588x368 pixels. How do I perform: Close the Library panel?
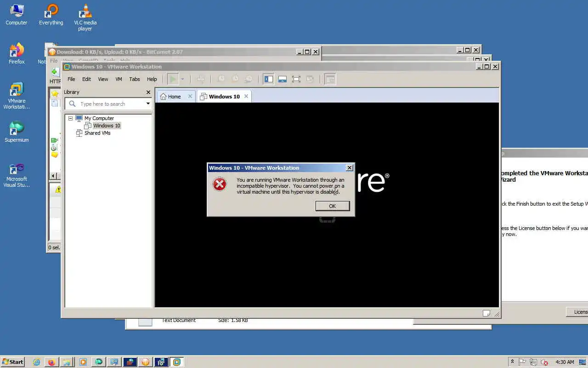click(148, 92)
